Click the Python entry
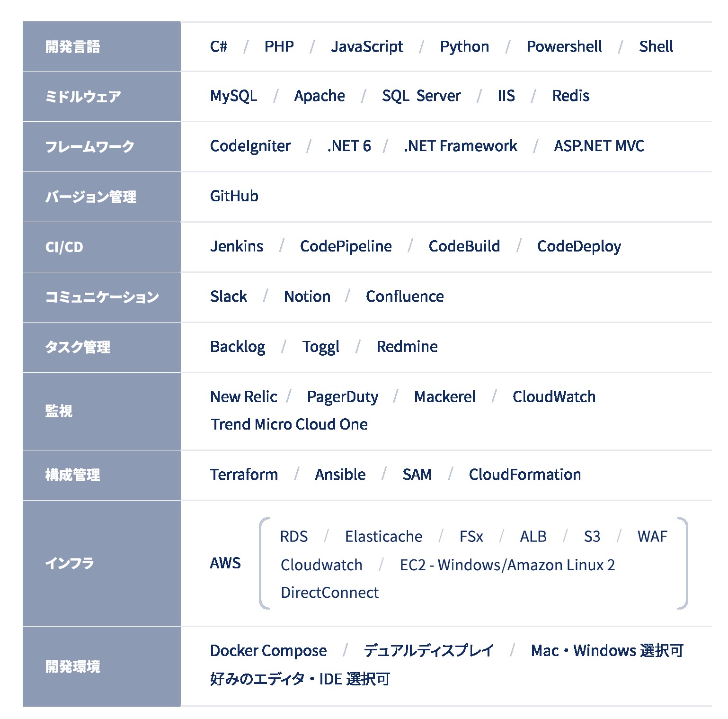 point(464,47)
